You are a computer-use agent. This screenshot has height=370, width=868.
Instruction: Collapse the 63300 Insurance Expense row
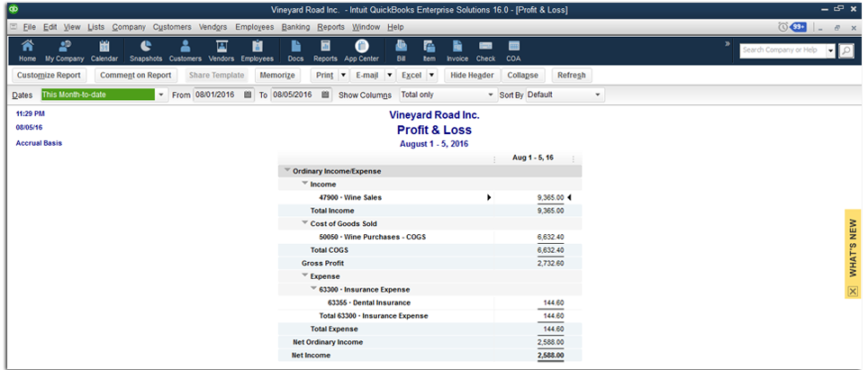(x=313, y=289)
